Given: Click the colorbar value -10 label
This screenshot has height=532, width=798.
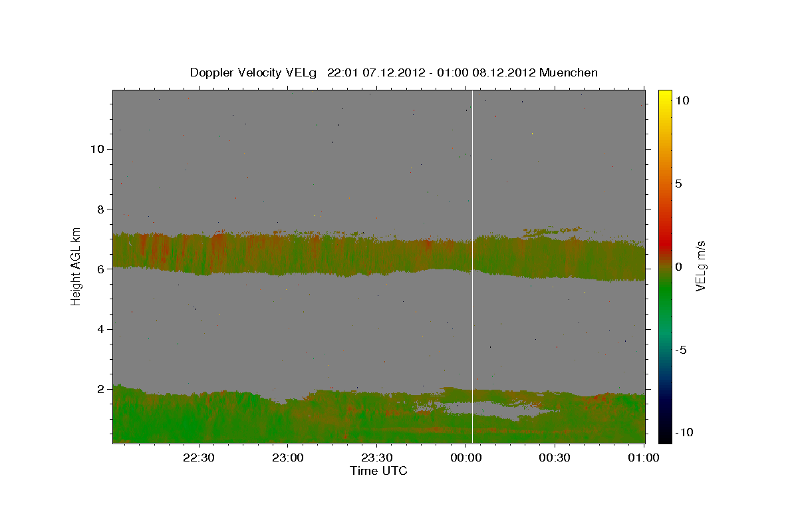Looking at the screenshot, I should point(684,432).
